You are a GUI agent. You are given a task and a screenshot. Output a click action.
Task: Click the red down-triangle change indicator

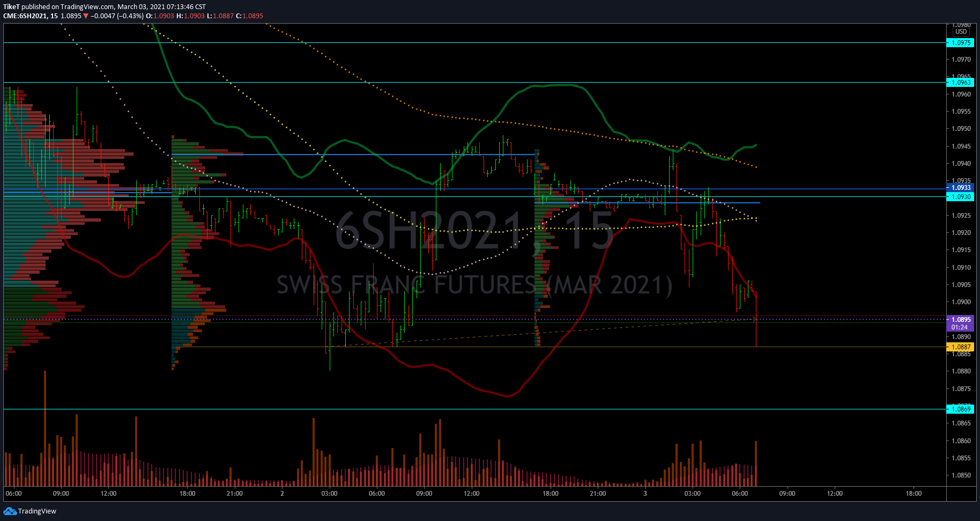[86, 16]
